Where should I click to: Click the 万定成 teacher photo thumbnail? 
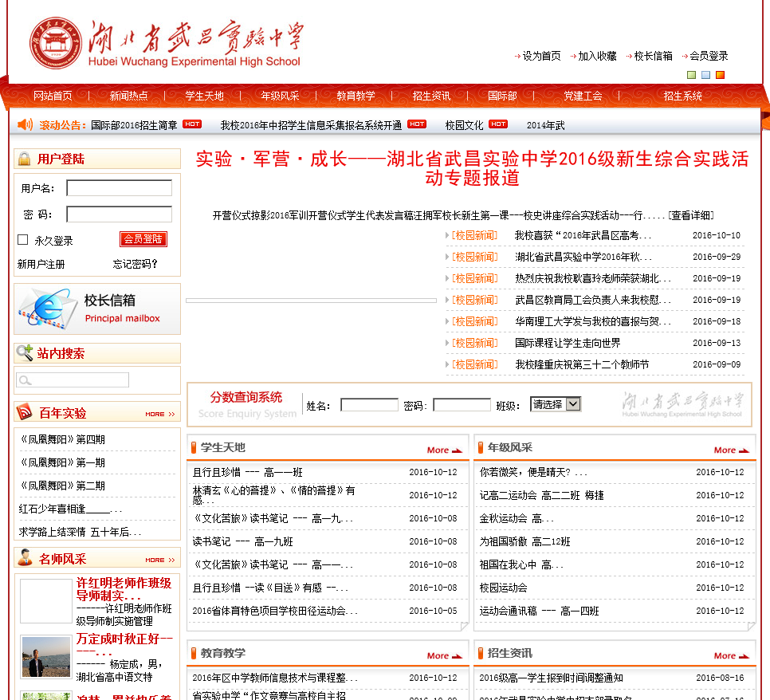46,656
